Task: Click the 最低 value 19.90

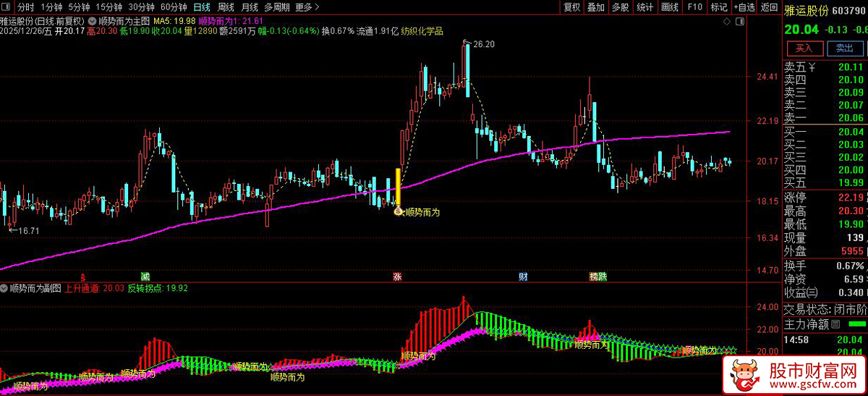Action: tap(851, 224)
